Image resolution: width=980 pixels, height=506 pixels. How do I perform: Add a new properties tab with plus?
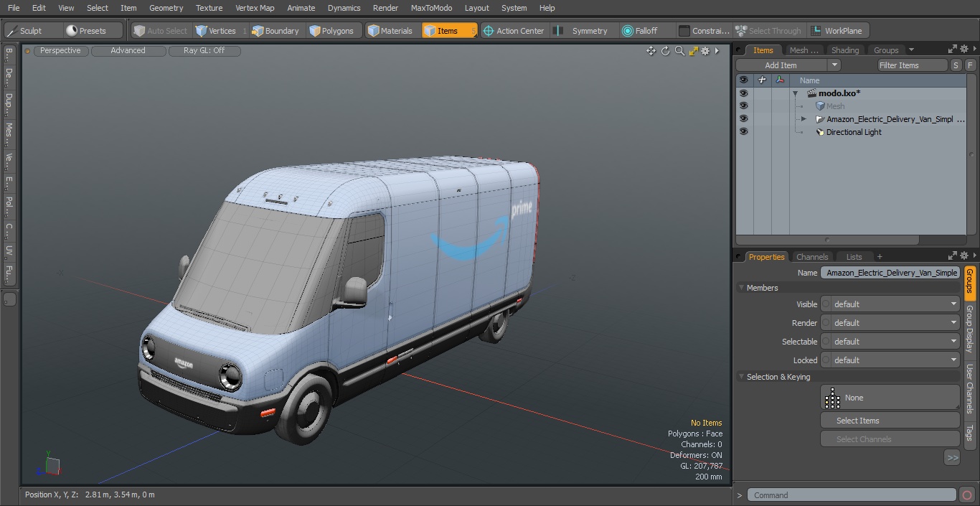pyautogui.click(x=880, y=257)
